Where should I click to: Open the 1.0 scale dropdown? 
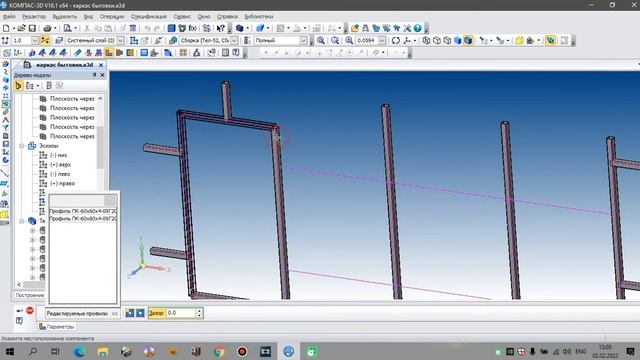pyautogui.click(x=35, y=40)
